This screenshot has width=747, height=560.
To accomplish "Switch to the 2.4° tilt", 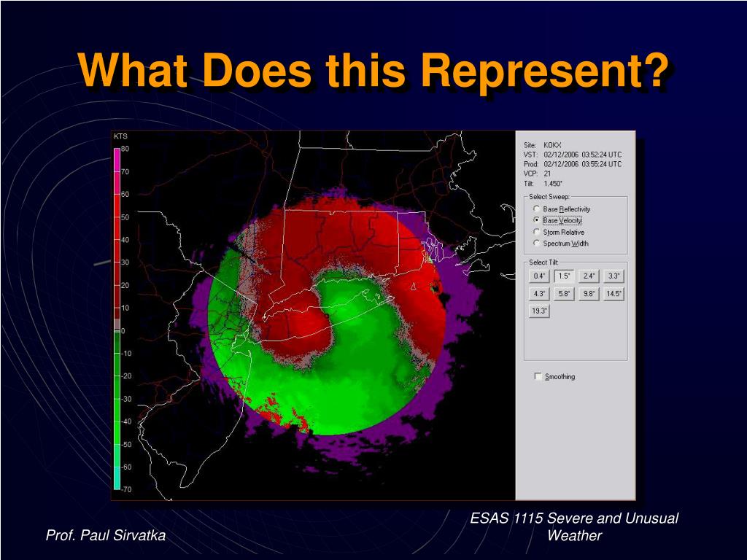I will click(589, 276).
